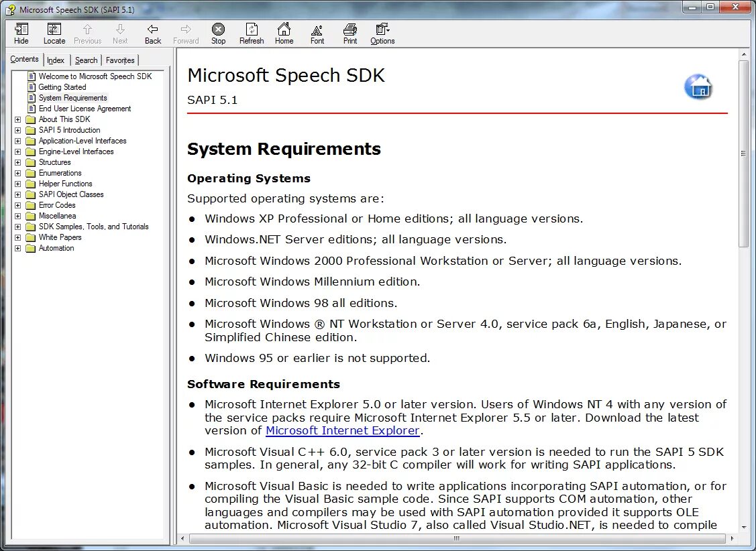The height and width of the screenshot is (551, 756).
Task: Click the horizontal scrollbar thumb
Action: 457,538
